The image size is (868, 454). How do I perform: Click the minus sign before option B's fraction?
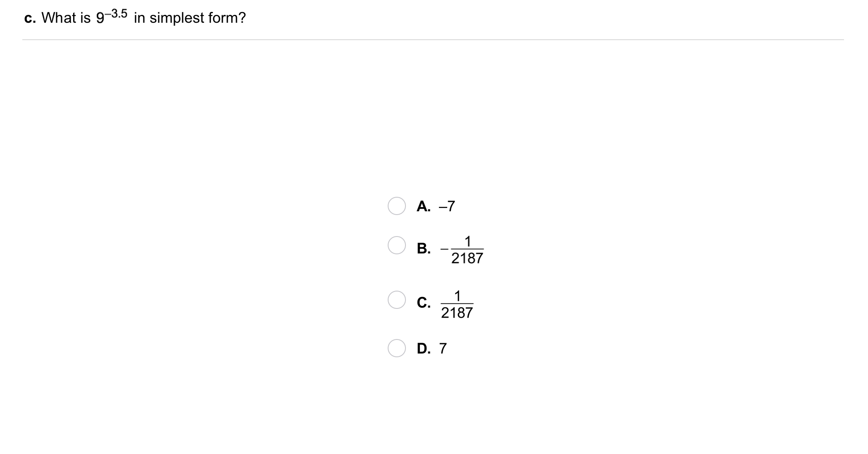tap(445, 249)
